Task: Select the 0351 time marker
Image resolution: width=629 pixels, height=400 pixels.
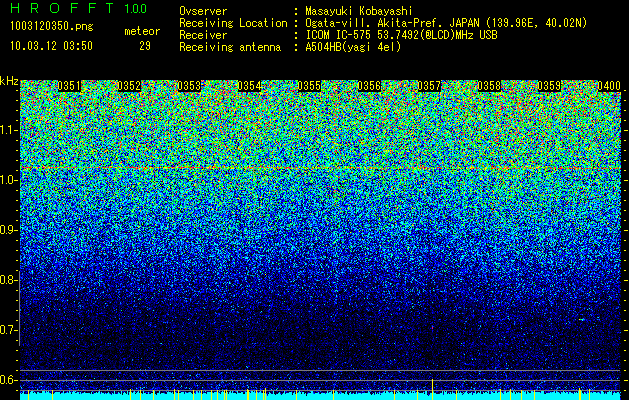Action: tap(69, 86)
